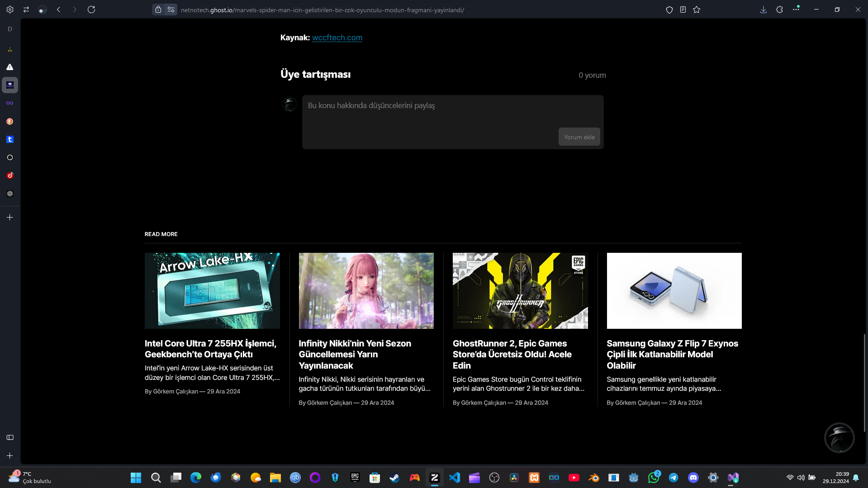Open File Explorer from the taskbar

coord(275,478)
